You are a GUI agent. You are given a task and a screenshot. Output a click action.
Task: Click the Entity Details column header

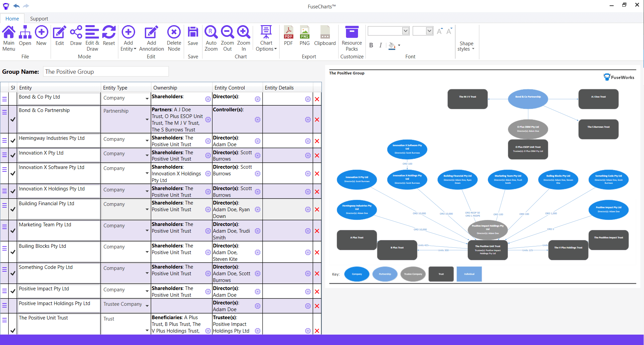[288, 88]
